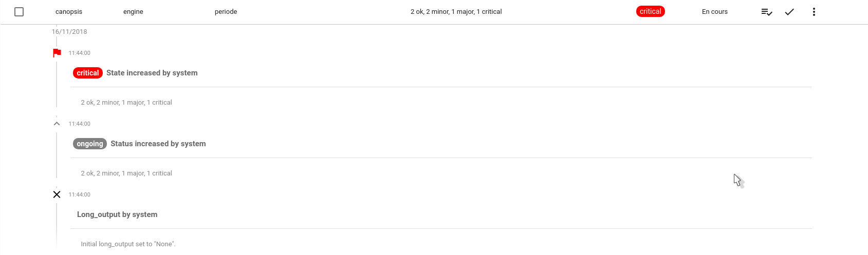
Task: Click the critical chip in timeline
Action: point(88,73)
